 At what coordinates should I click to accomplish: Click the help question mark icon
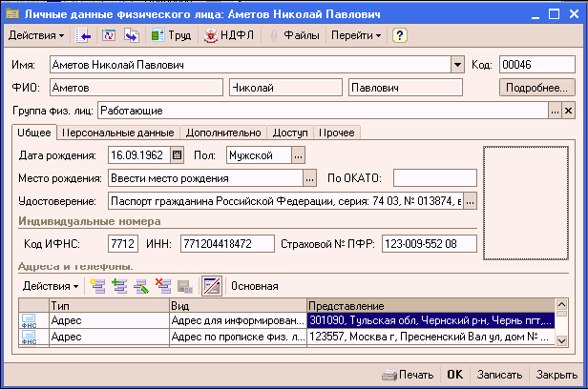point(400,35)
